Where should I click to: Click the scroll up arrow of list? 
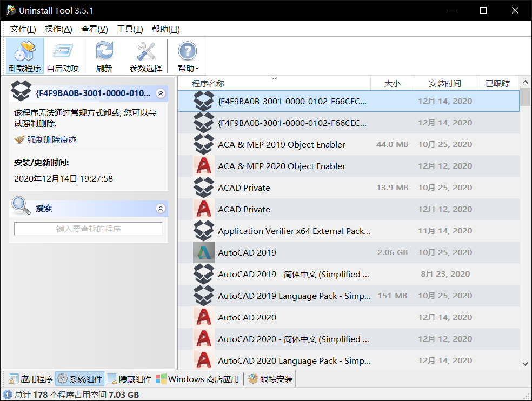click(x=525, y=82)
